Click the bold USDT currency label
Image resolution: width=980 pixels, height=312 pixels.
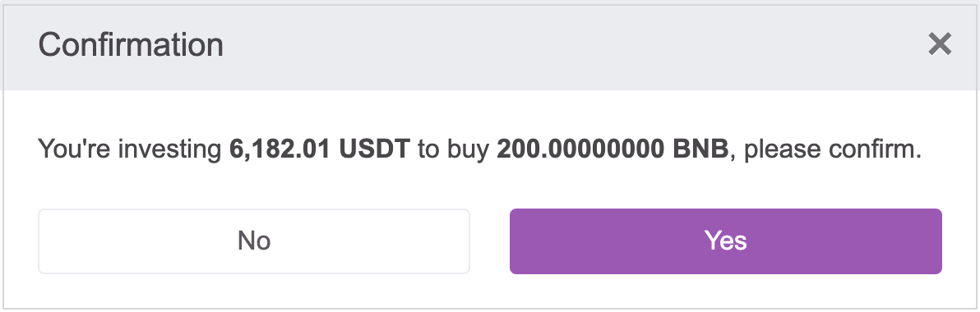pos(374,150)
